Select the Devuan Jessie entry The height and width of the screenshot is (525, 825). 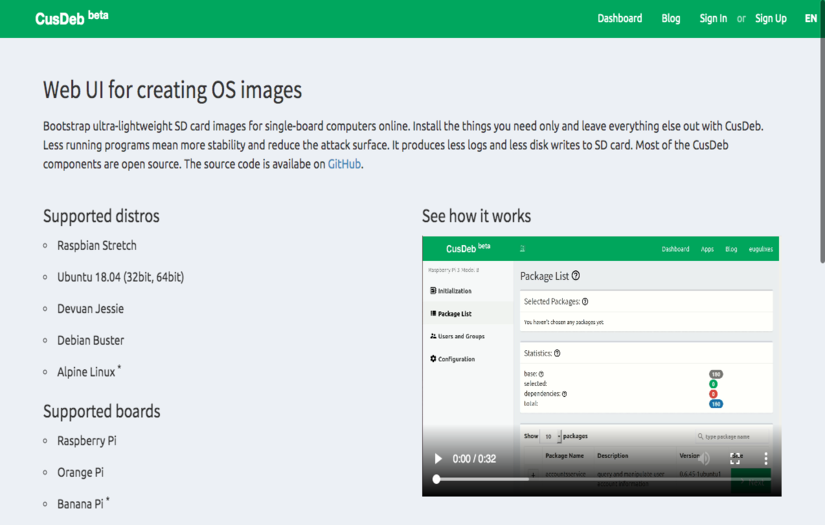[90, 309]
